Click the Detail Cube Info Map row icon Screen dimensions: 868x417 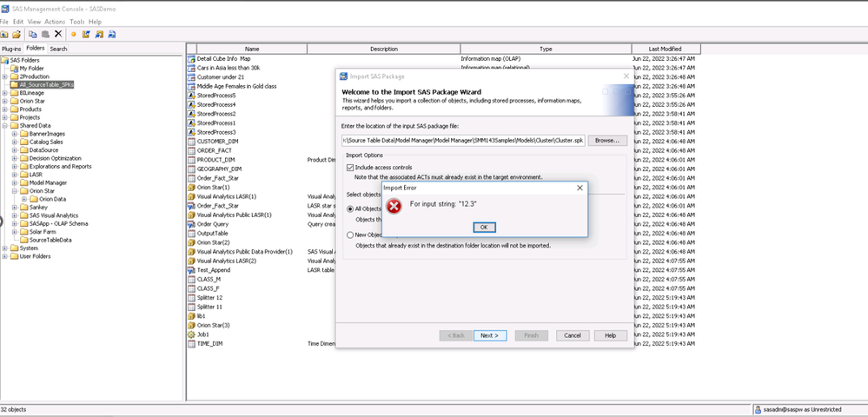point(191,58)
